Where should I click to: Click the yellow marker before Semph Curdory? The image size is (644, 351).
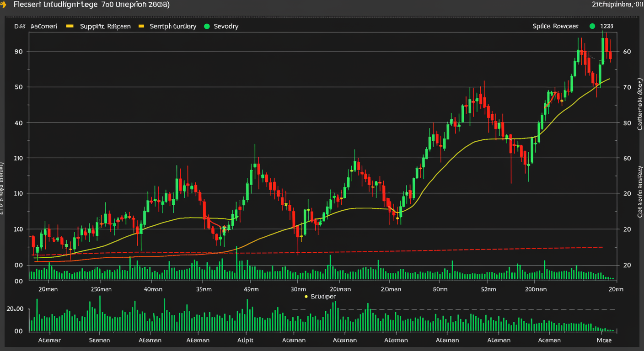click(x=141, y=27)
